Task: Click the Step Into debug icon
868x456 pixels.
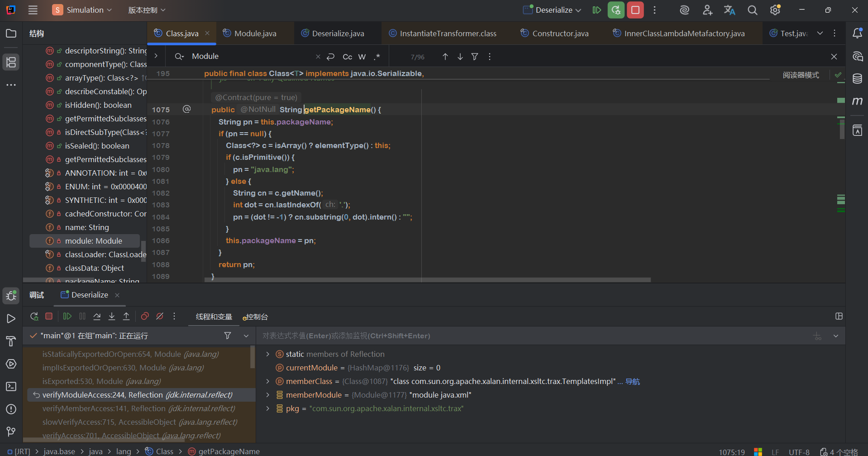Action: [x=112, y=317]
